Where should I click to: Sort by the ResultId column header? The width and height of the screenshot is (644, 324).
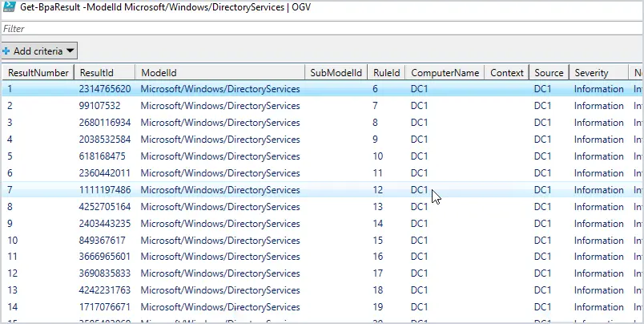pos(105,73)
